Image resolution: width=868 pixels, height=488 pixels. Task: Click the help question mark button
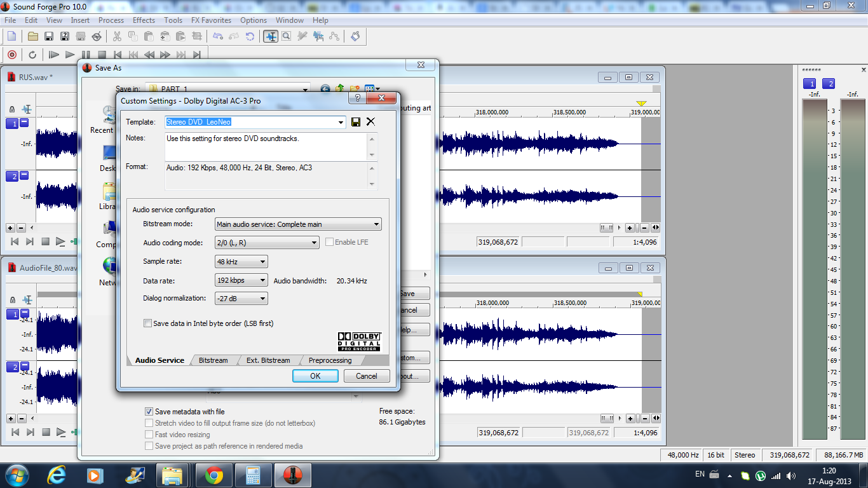(x=357, y=98)
